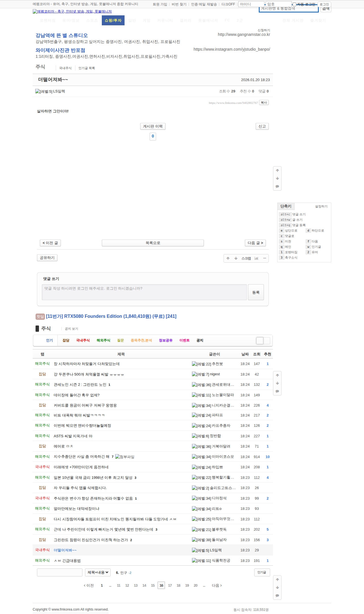Open 회원 가입 sign-up link

coord(160,4)
